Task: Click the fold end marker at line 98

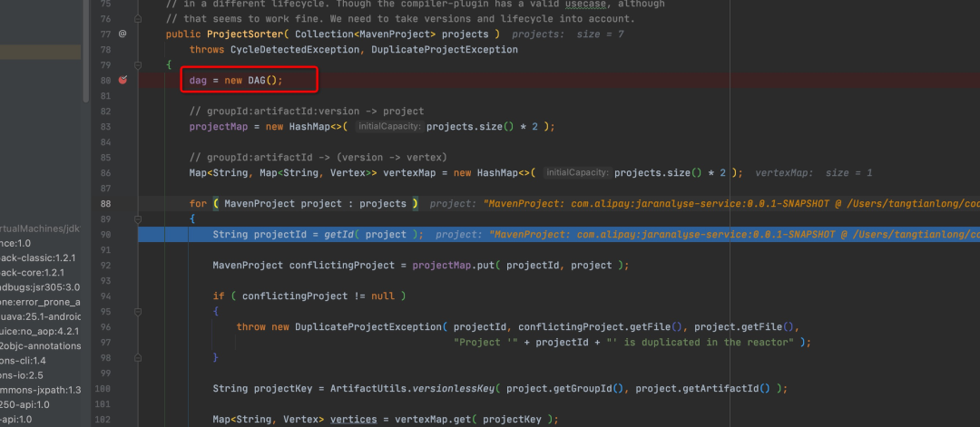Action: point(138,358)
